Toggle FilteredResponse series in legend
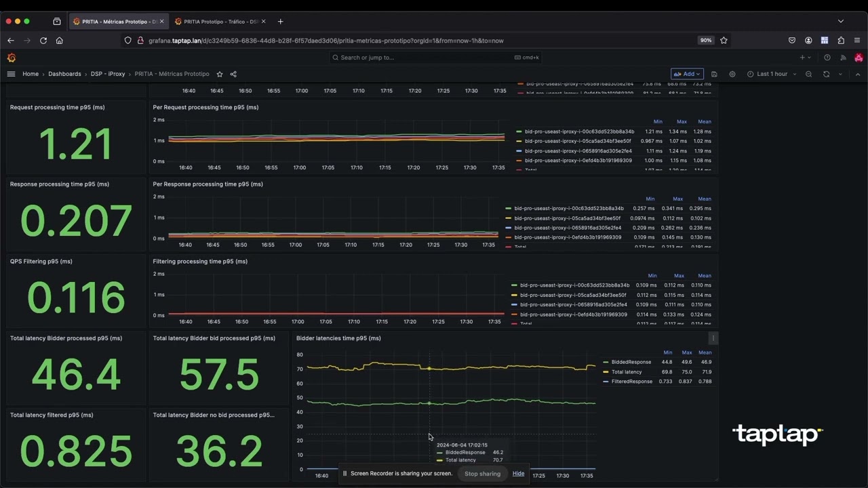This screenshot has width=868, height=488. click(631, 382)
